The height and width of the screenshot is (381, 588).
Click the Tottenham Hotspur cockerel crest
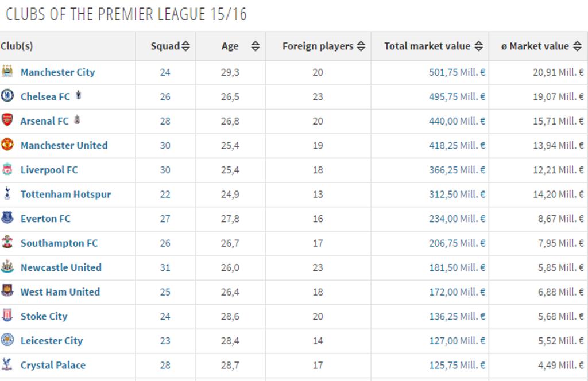[x=7, y=193]
